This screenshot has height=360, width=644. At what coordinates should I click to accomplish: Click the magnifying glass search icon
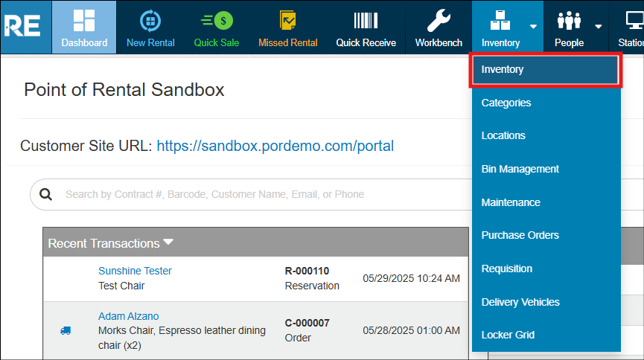click(46, 194)
